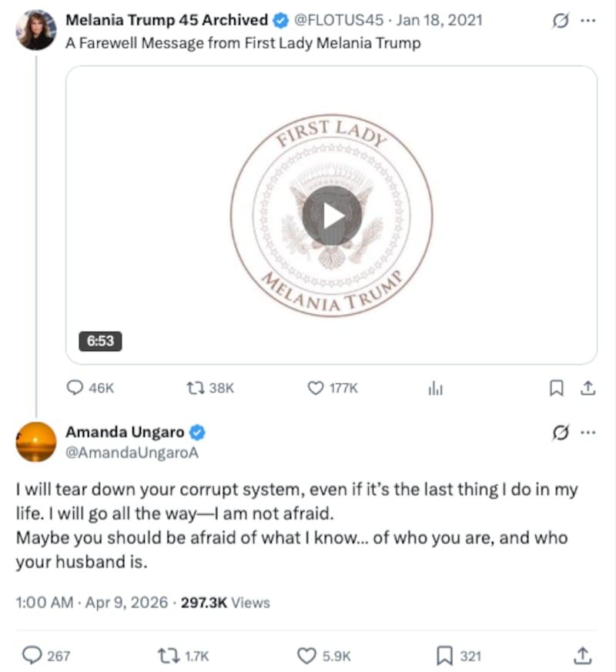Like Amanda Ungaro's reply tweet

click(x=305, y=655)
